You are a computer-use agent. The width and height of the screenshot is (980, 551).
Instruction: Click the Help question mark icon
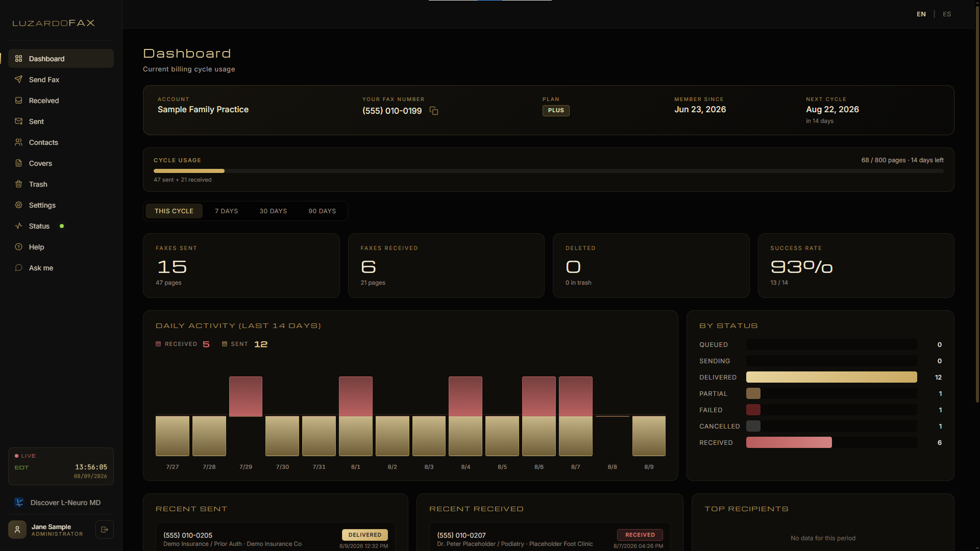coord(18,247)
